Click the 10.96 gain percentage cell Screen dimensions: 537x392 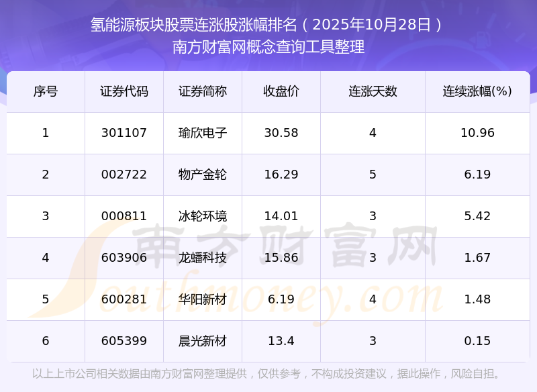click(477, 133)
